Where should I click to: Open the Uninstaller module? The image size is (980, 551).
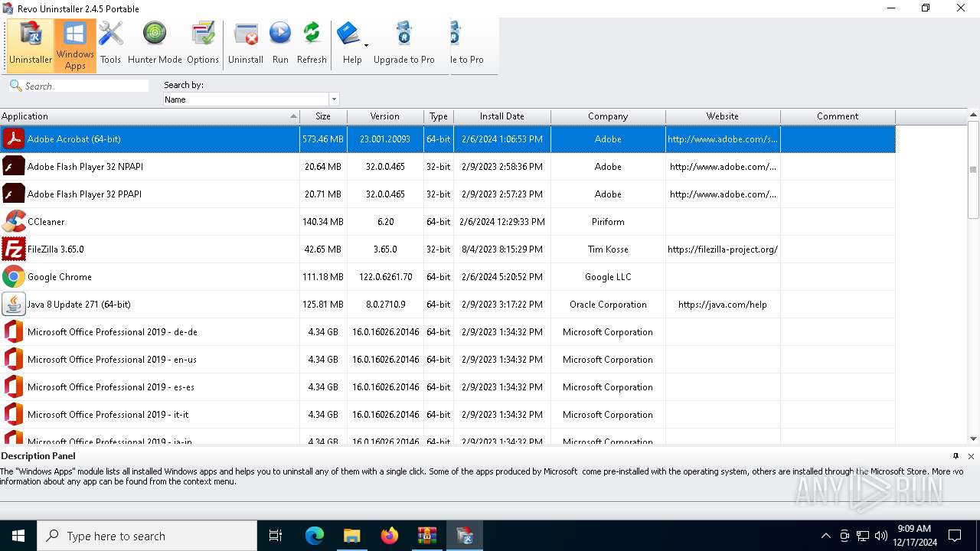click(31, 46)
